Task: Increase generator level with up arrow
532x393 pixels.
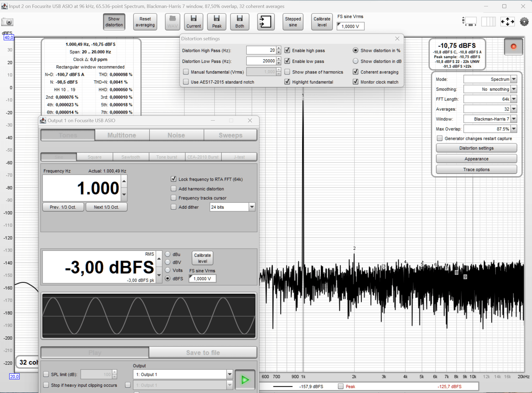Action: [x=159, y=259]
